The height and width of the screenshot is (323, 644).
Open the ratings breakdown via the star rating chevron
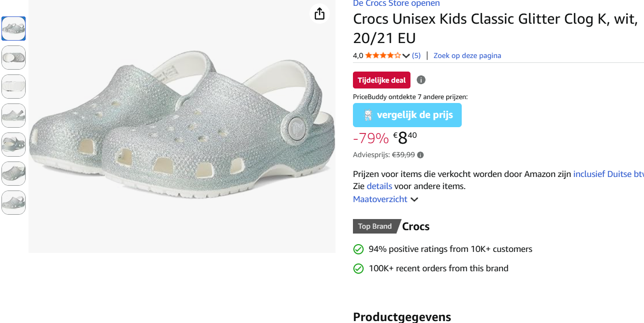[406, 55]
